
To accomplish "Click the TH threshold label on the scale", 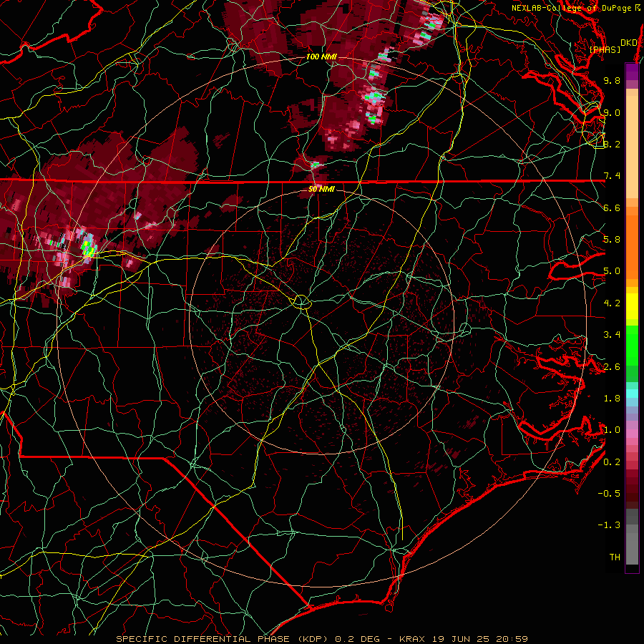I will [x=615, y=557].
